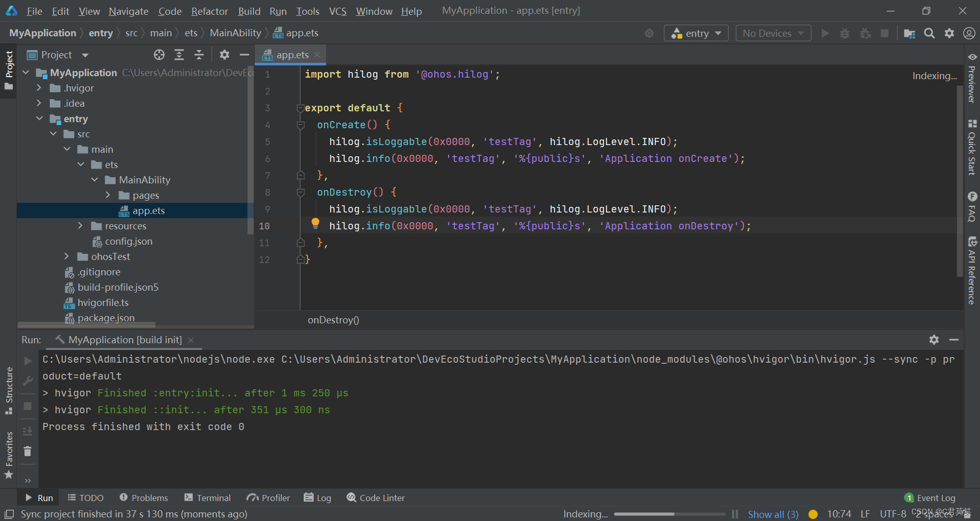Click Collapse All icon in Project panel
Viewport: 980px width, 521px height.
(x=199, y=55)
